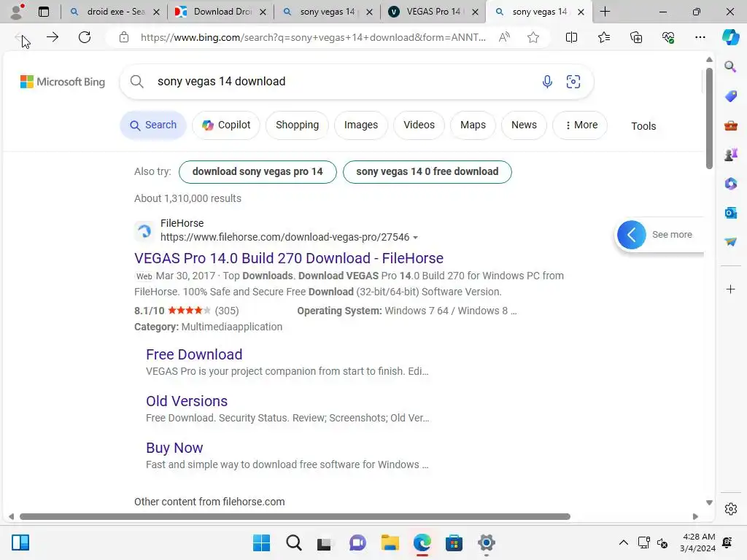
Task: Switch to the VEGAS Pro 14 tab
Action: 433,12
